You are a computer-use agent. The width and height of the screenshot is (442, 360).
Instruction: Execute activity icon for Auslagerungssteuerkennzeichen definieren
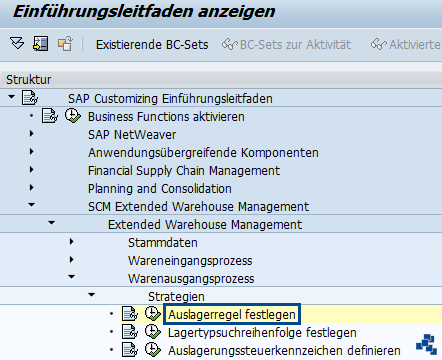pyautogui.click(x=153, y=350)
